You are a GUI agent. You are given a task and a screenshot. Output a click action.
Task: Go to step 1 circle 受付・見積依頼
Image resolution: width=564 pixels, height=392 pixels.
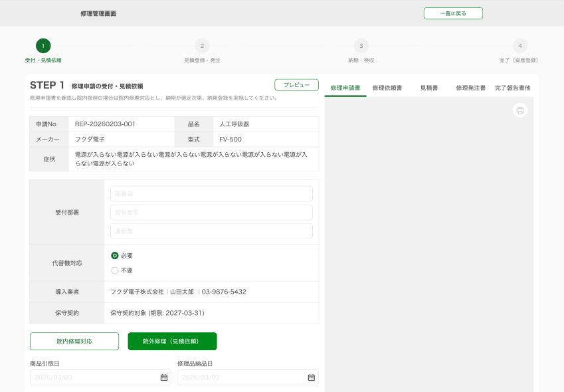click(43, 46)
